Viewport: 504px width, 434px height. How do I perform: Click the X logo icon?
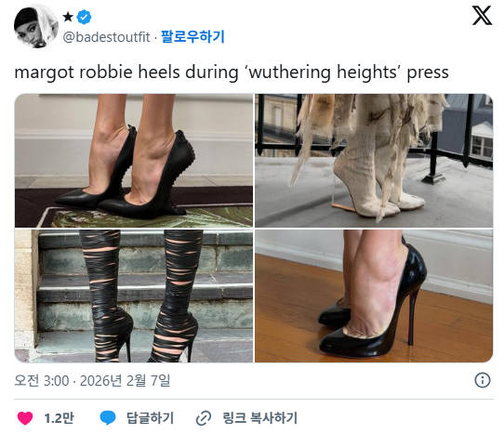tap(482, 15)
